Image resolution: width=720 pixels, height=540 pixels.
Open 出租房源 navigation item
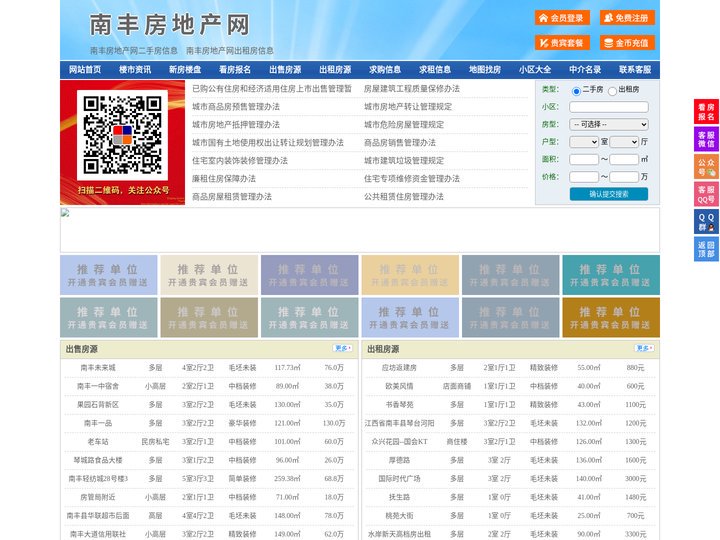(335, 70)
